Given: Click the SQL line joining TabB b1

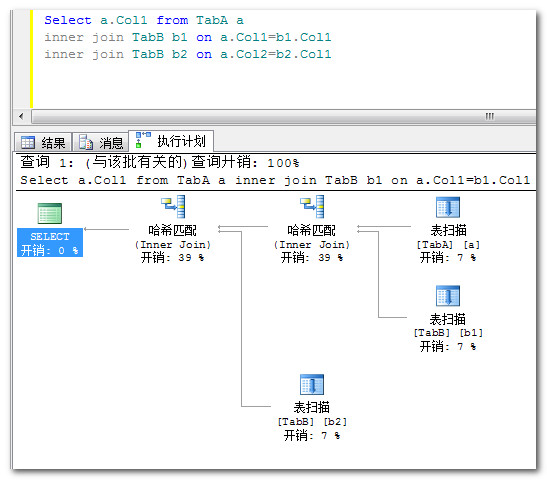Looking at the screenshot, I should (188, 37).
